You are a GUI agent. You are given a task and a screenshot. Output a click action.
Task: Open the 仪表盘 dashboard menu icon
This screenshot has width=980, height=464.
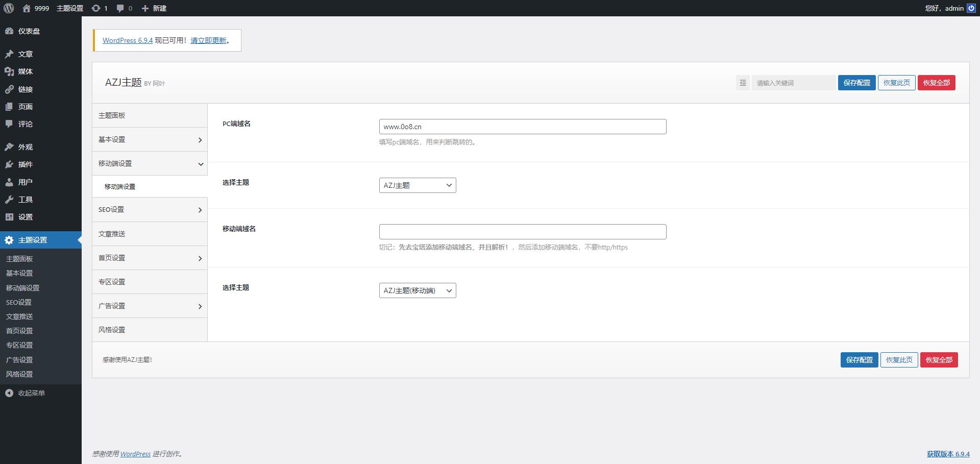point(9,31)
